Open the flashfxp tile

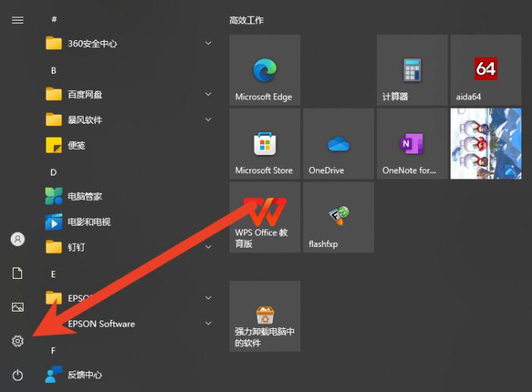pos(338,217)
